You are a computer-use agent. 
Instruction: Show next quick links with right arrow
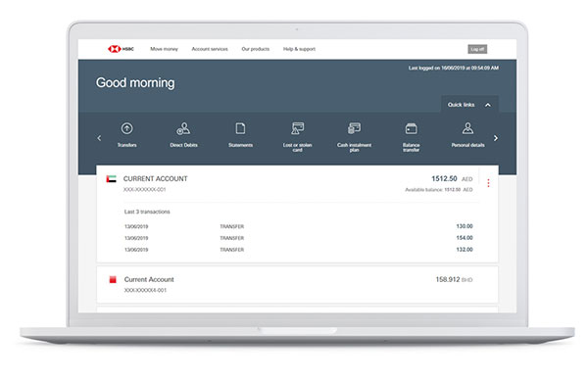pos(496,138)
